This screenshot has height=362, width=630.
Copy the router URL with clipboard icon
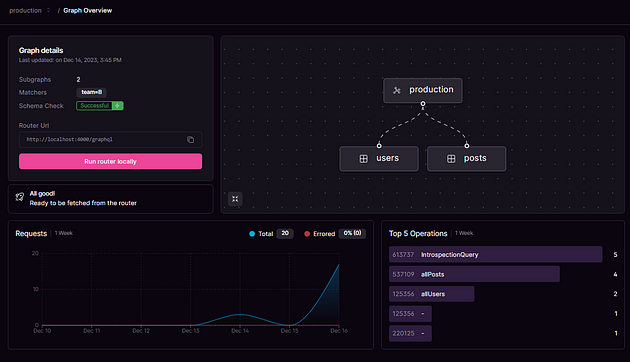point(190,139)
